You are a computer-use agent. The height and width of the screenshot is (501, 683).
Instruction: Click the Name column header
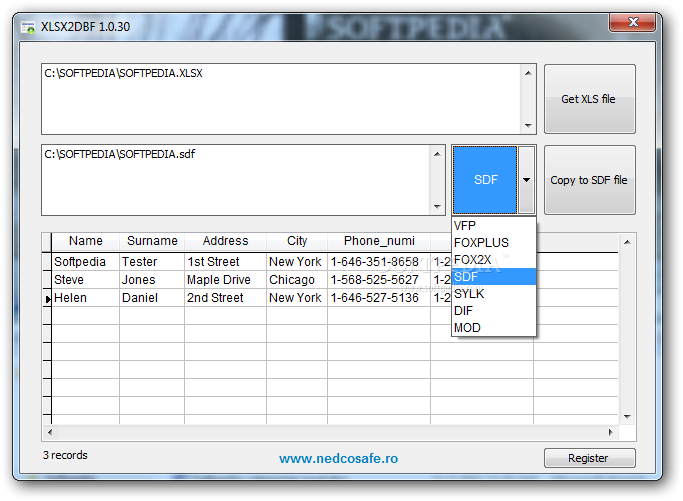coord(85,241)
